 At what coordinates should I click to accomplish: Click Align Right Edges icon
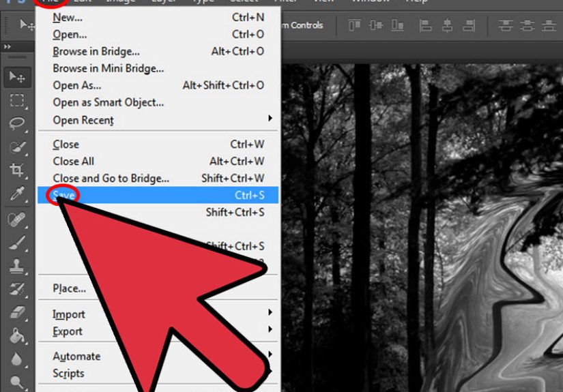pos(469,25)
